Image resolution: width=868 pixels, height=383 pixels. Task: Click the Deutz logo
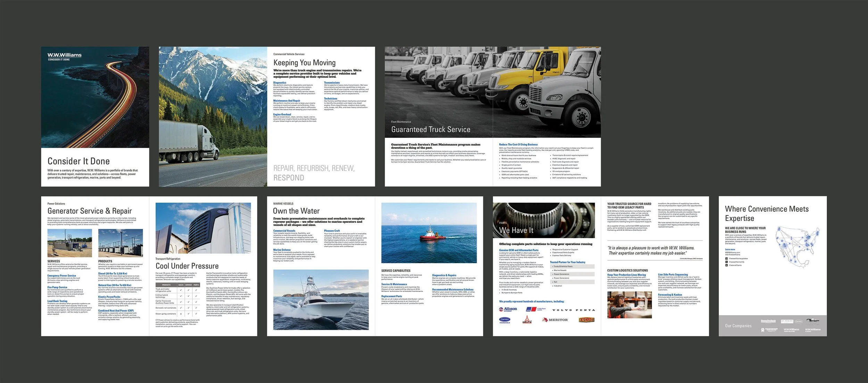tap(527, 320)
